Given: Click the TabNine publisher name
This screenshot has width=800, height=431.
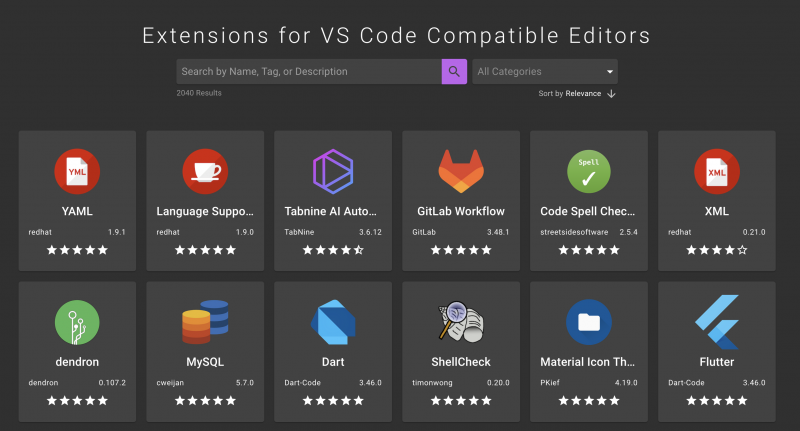Looking at the screenshot, I should click(299, 232).
